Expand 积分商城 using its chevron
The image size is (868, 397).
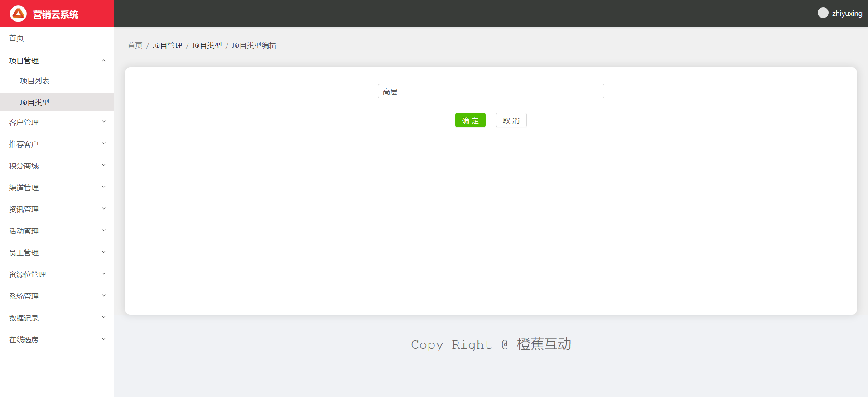[x=104, y=165]
